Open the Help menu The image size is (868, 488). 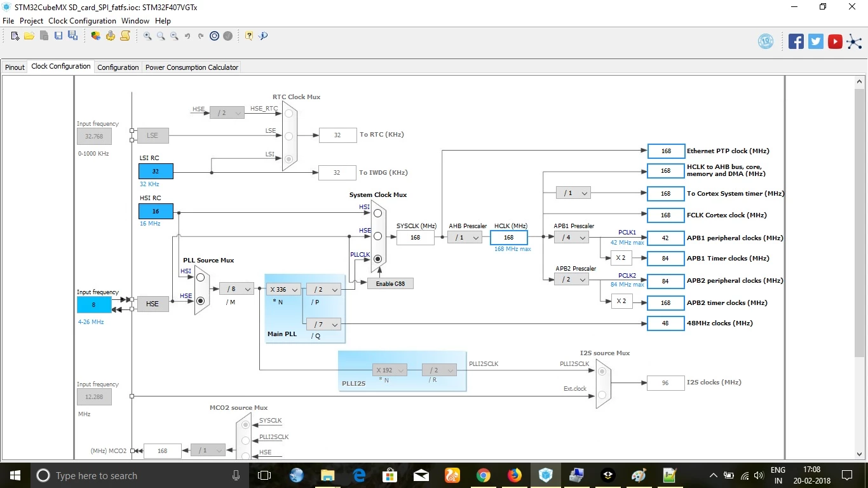coord(163,21)
